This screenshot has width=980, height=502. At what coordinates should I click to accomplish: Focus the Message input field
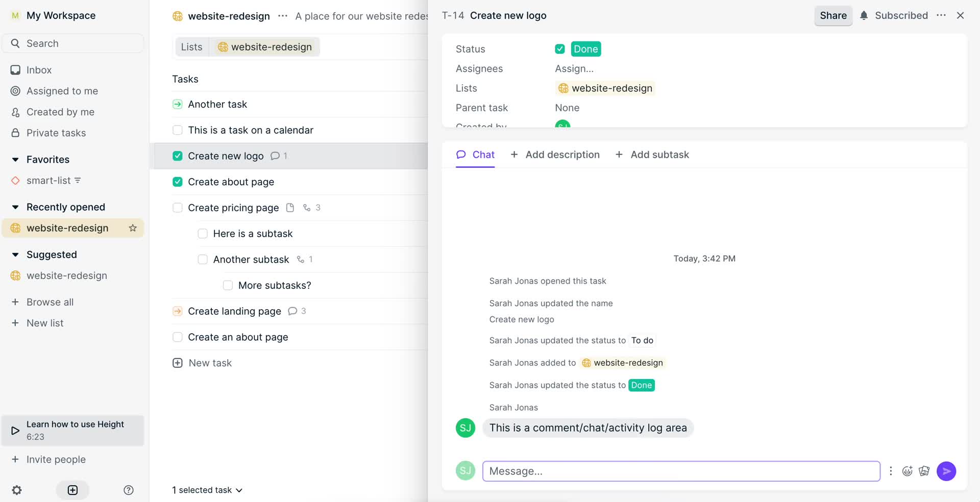tap(681, 471)
